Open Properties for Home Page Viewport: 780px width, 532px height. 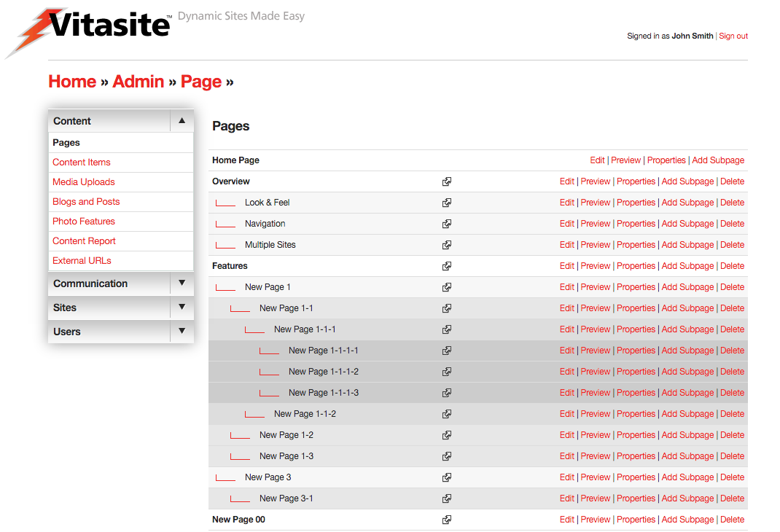[666, 160]
